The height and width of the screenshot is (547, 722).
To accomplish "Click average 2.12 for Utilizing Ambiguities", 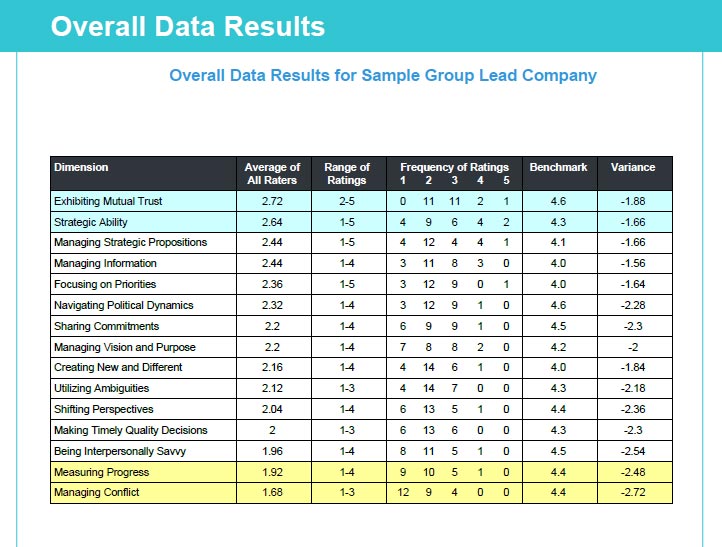I will 272,388.
